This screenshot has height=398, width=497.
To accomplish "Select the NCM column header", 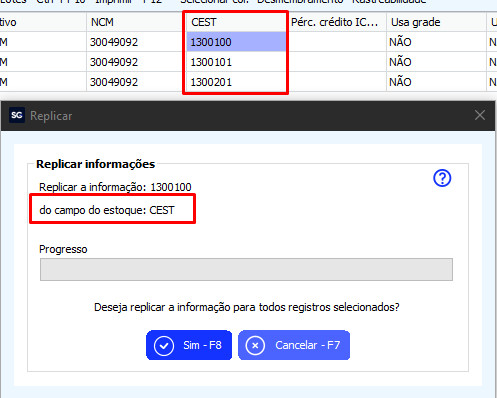I will pos(137,22).
